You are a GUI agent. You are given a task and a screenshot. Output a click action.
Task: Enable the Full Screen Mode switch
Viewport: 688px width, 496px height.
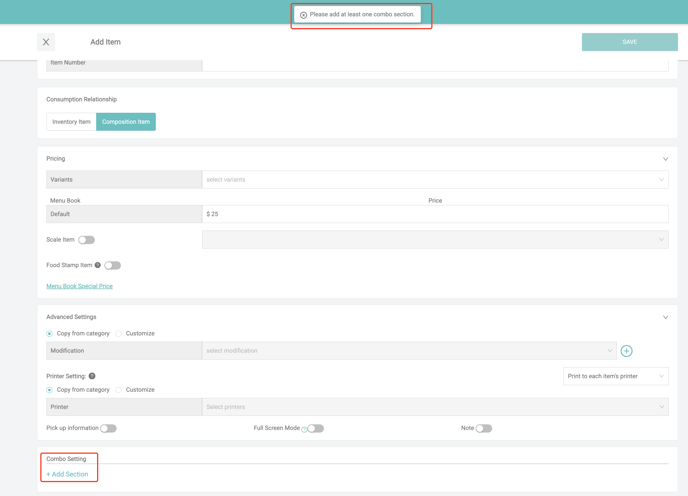[315, 428]
